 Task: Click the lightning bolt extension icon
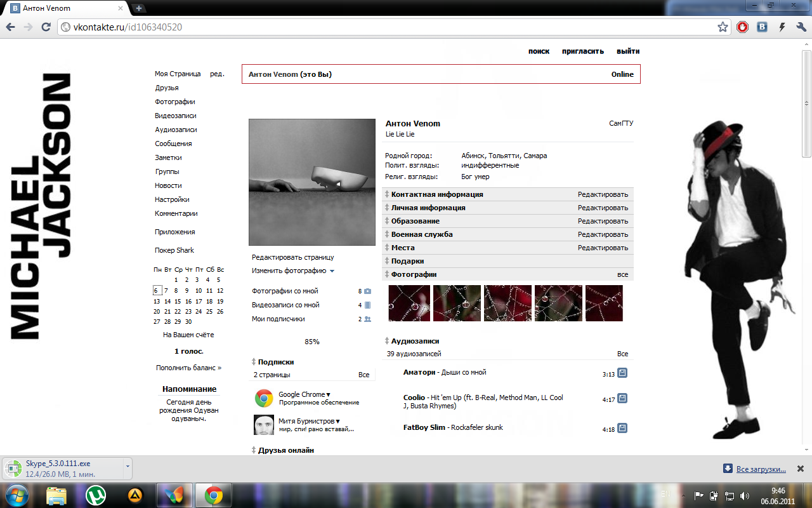coord(782,27)
